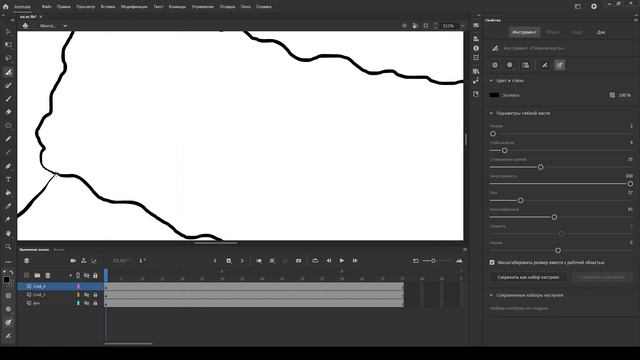The width and height of the screenshot is (640, 360).
Task: Play the animation
Action: [342, 261]
